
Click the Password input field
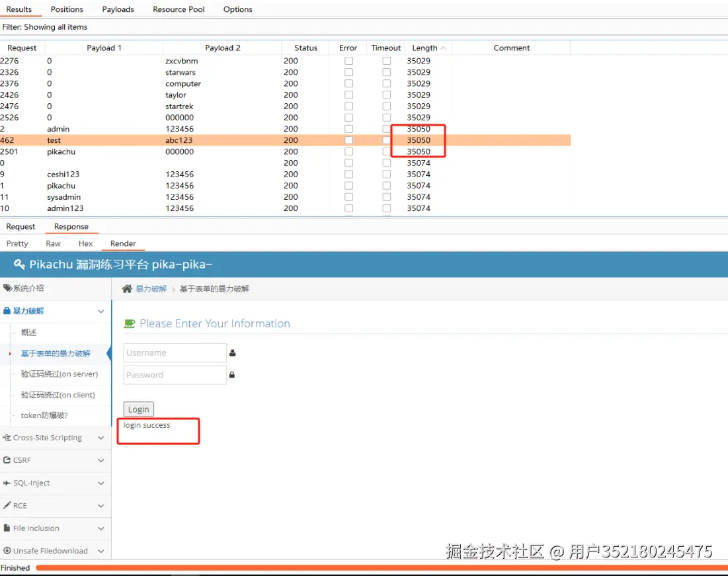(x=175, y=375)
